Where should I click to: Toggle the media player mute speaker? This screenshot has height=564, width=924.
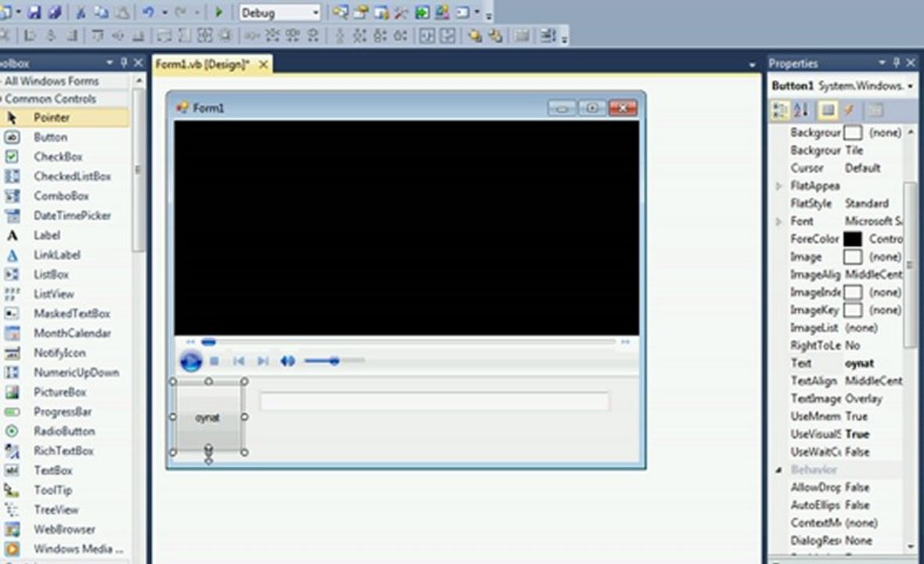(287, 360)
